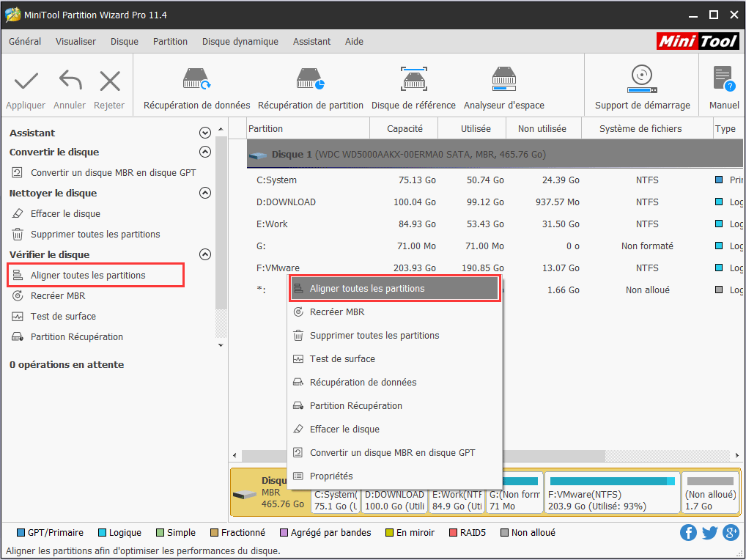Screen dimensions: 746x560
Task: Click the Annuler undo arrow icon
Action: tap(70, 81)
